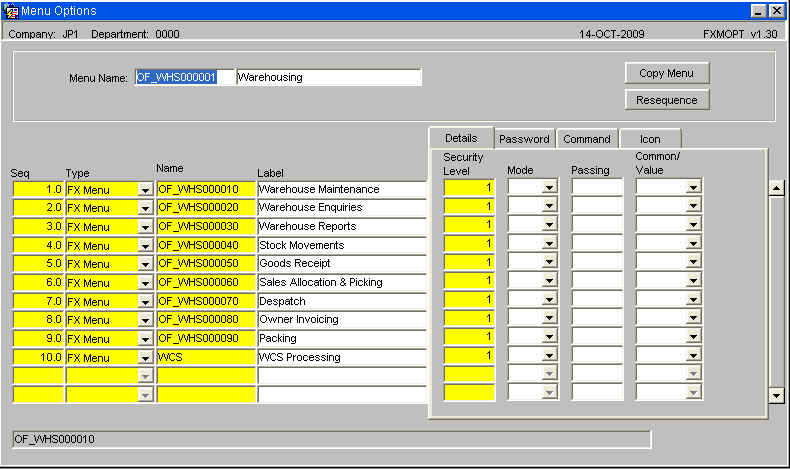Select the Goods Receipt label

click(342, 263)
